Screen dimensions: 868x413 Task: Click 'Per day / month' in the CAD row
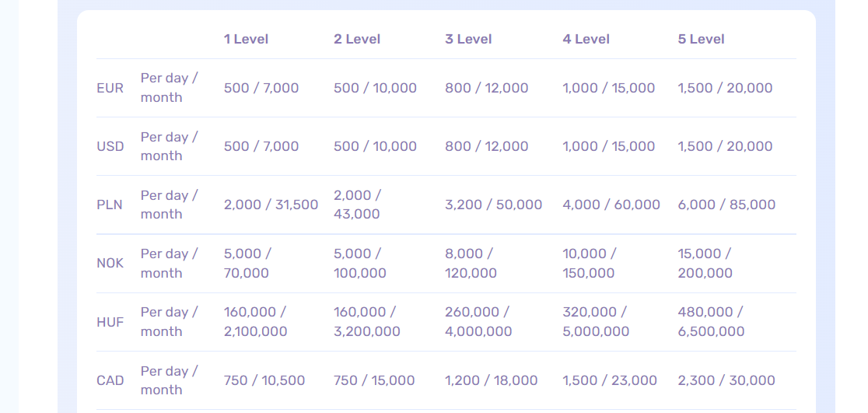click(169, 380)
